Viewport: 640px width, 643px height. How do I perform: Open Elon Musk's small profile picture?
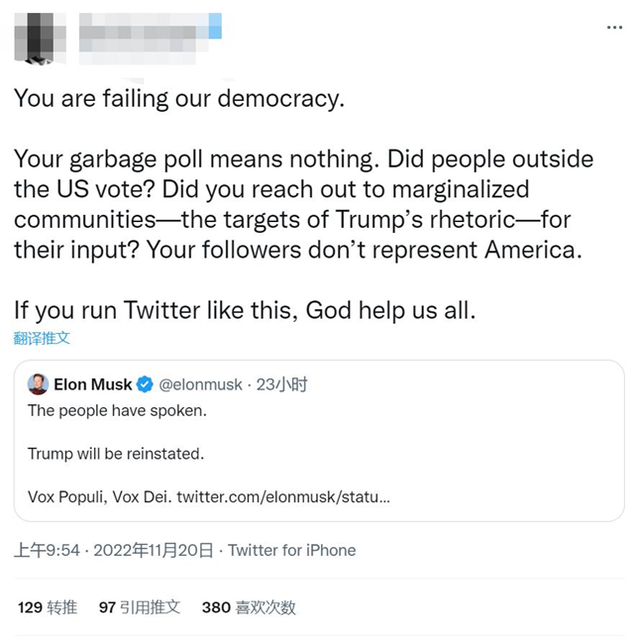[x=38, y=384]
